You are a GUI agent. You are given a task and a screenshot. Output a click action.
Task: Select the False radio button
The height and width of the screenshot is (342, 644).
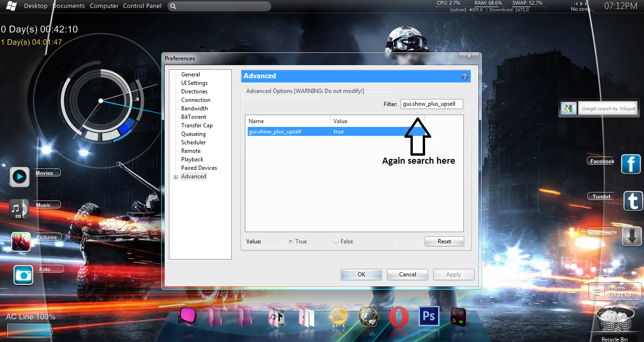[336, 241]
